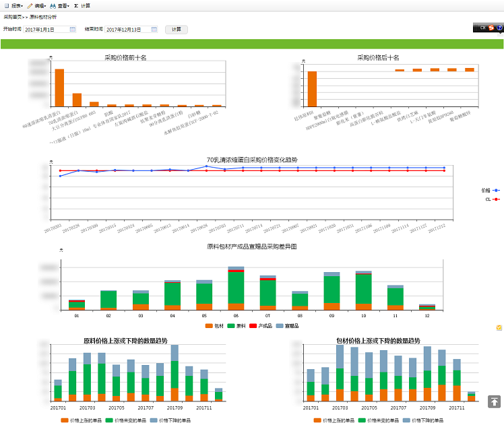Click 计算 in the top toolbar
This screenshot has width=504, height=427.
pyautogui.click(x=82, y=5)
